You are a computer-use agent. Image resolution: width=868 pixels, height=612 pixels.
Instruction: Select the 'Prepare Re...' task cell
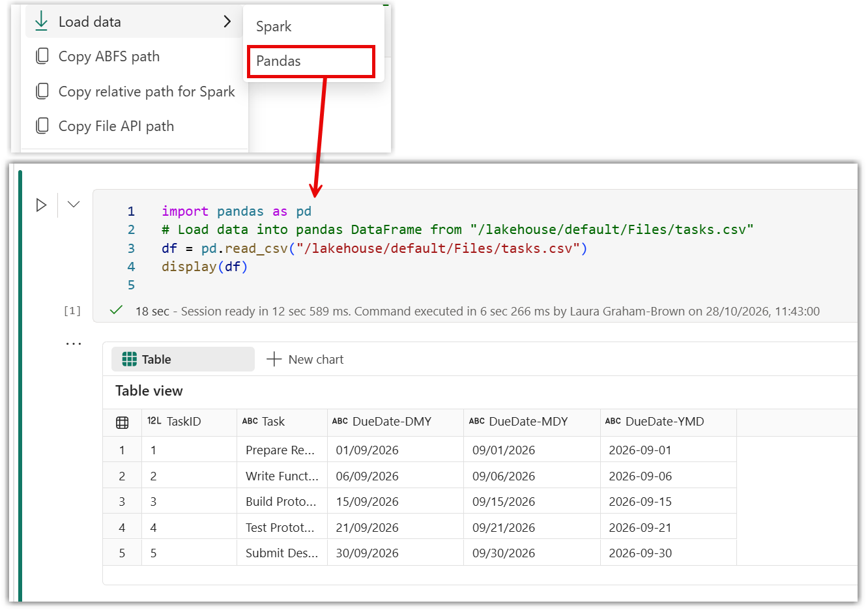coord(282,450)
